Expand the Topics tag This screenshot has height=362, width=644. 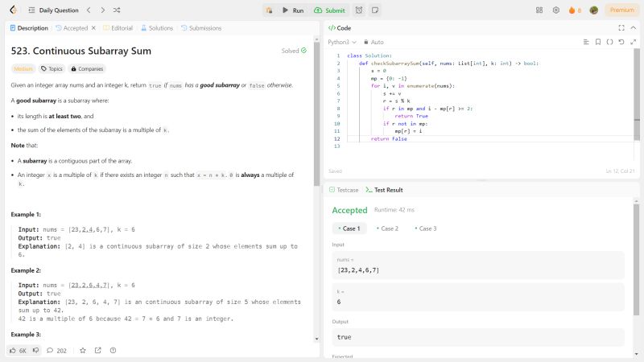click(x=52, y=68)
